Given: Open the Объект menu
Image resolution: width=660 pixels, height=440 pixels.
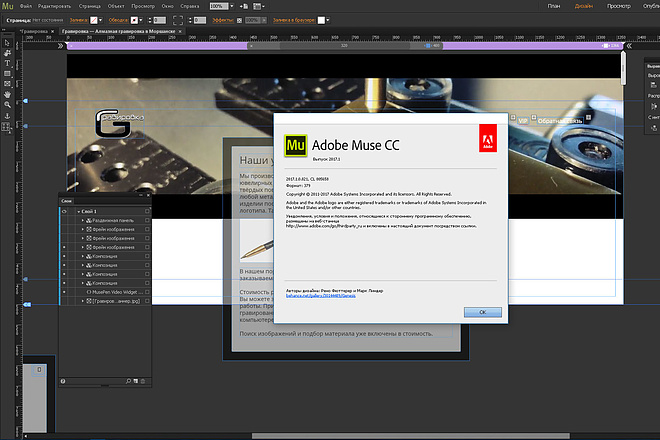Looking at the screenshot, I should [116, 6].
